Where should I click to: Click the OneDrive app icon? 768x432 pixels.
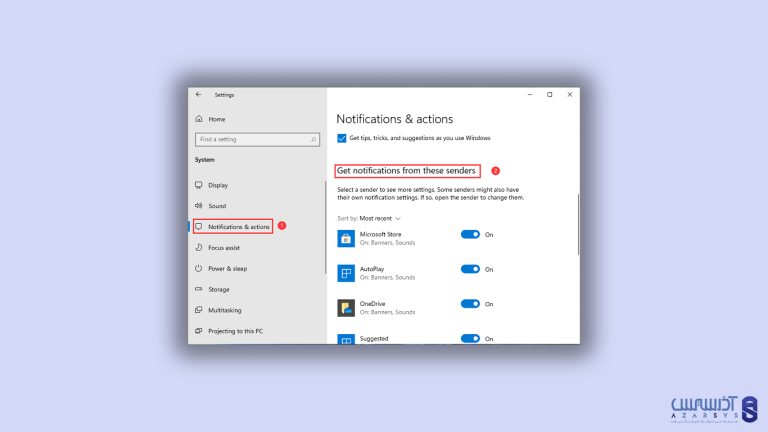345,308
